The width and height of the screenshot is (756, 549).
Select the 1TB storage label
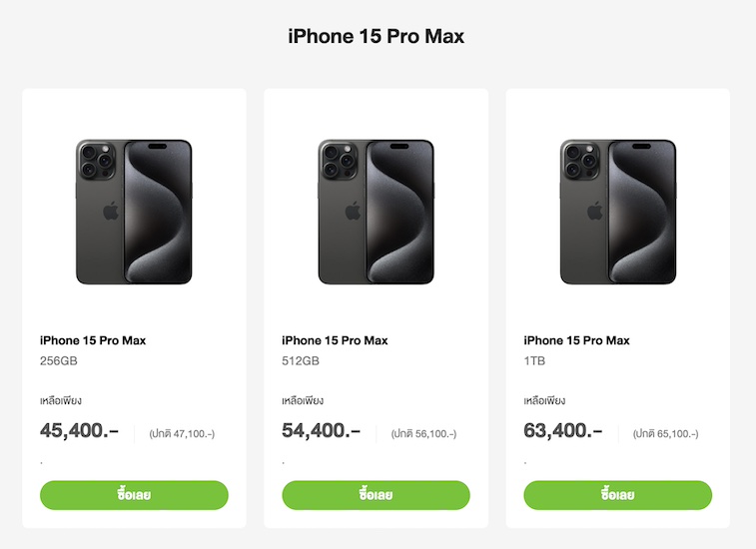pyautogui.click(x=537, y=361)
